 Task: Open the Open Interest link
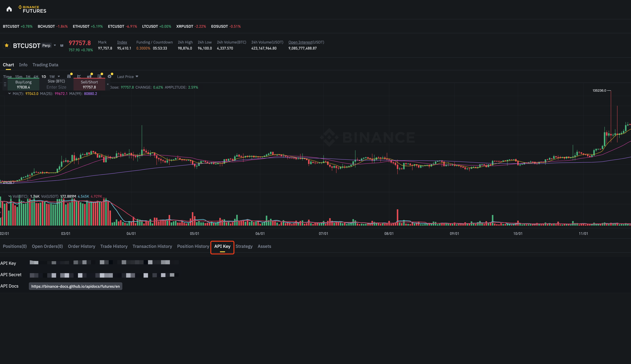tap(300, 42)
